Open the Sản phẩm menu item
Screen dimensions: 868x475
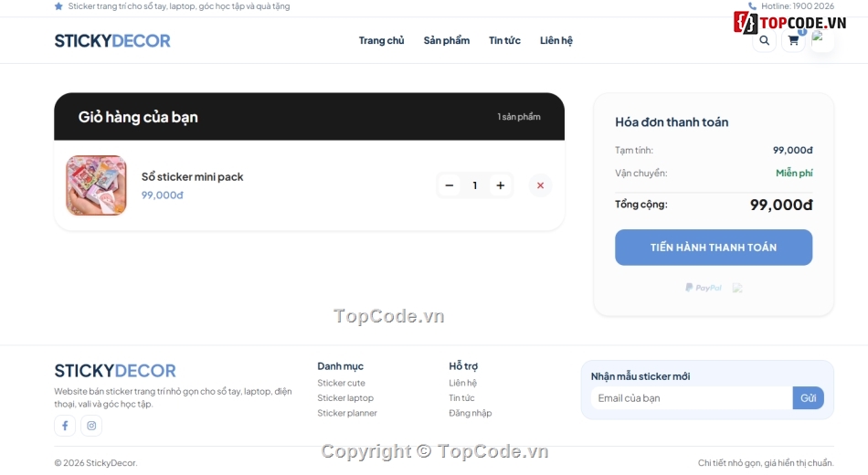click(x=447, y=40)
